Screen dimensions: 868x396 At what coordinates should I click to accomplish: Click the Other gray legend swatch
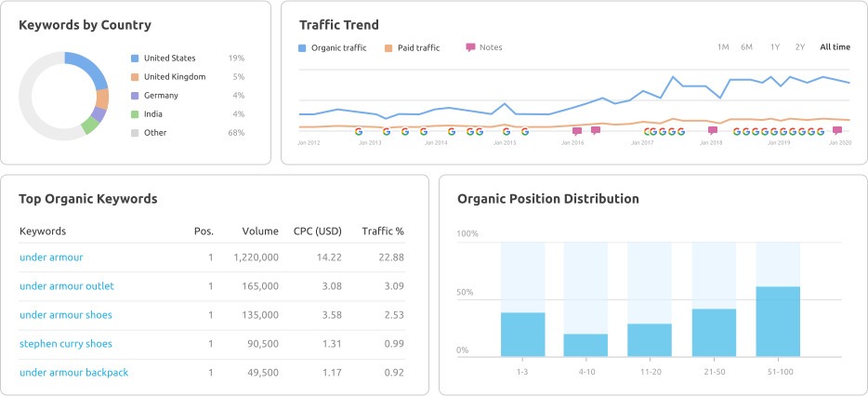pyautogui.click(x=135, y=132)
